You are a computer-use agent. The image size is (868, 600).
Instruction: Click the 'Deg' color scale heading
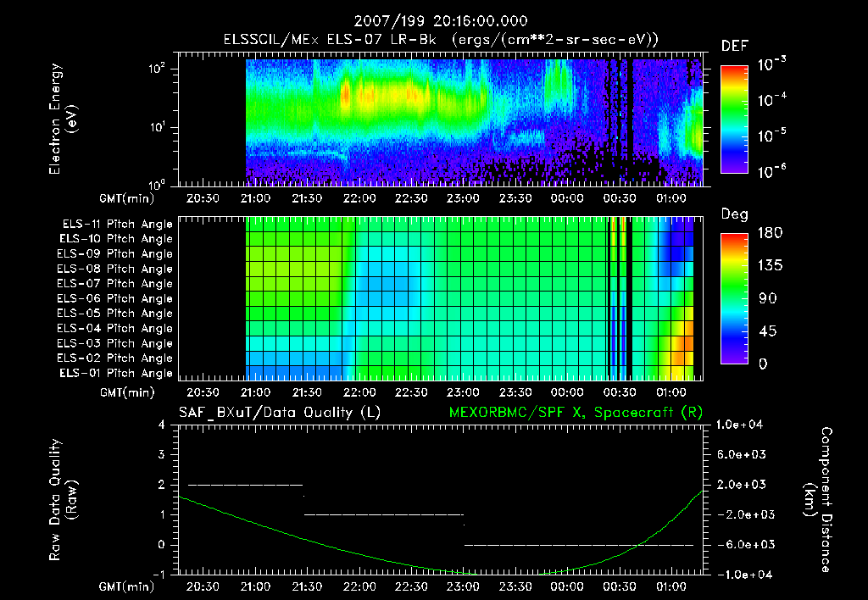point(735,214)
